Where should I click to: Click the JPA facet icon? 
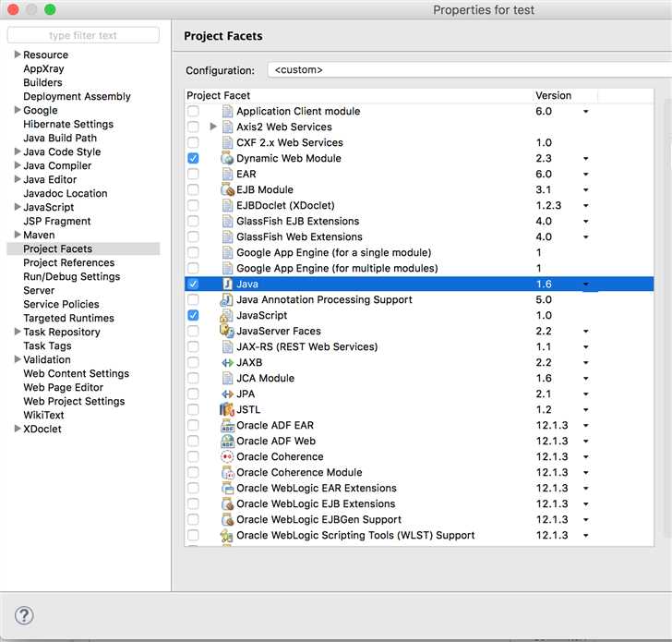tap(227, 394)
